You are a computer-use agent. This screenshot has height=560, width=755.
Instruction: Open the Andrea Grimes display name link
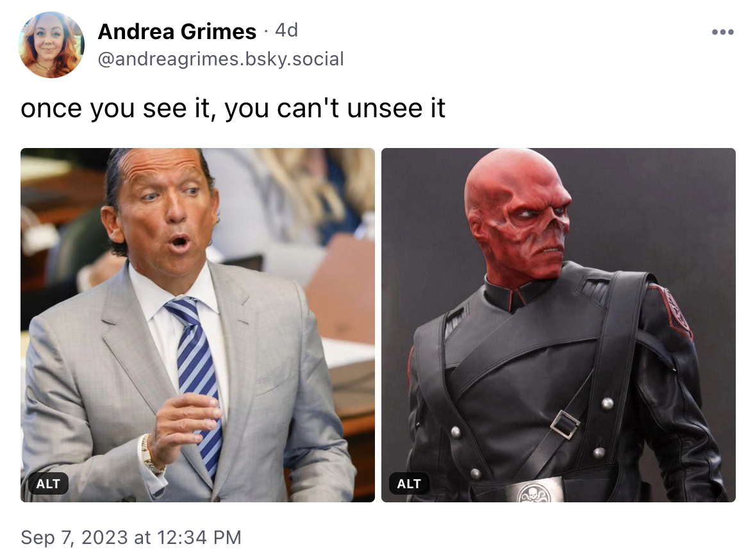pos(177,32)
